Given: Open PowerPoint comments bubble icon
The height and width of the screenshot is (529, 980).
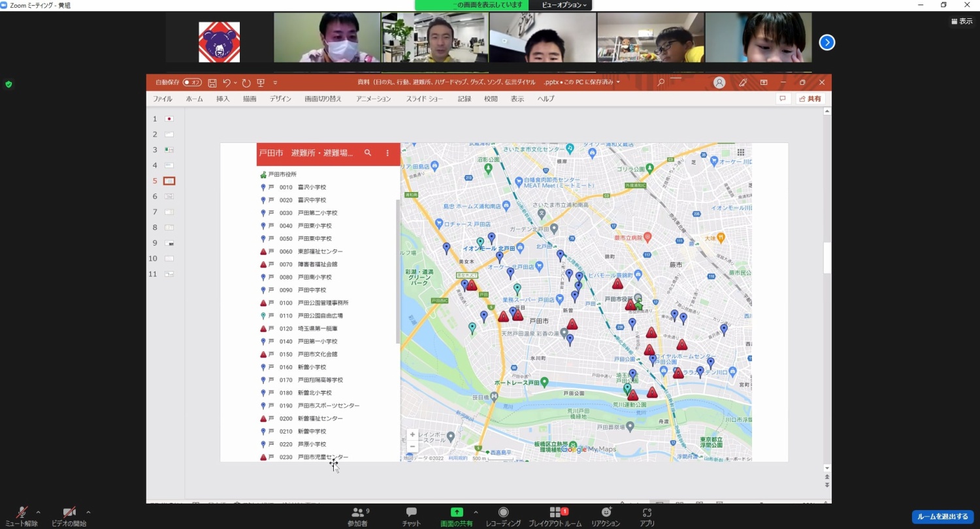Looking at the screenshot, I should 782,99.
